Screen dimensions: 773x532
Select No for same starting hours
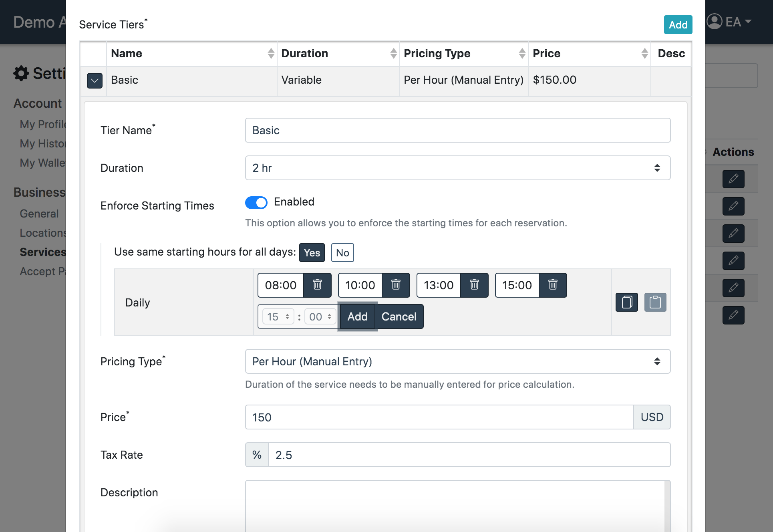(342, 253)
